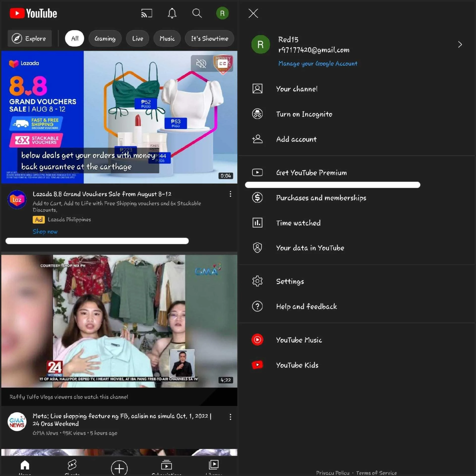Open the notifications bell
Screen dimensions: 476x476
172,13
